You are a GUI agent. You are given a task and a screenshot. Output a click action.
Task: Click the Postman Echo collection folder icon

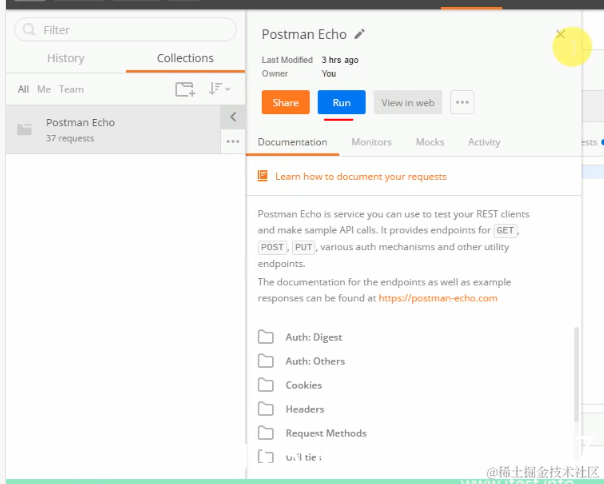[x=24, y=129]
